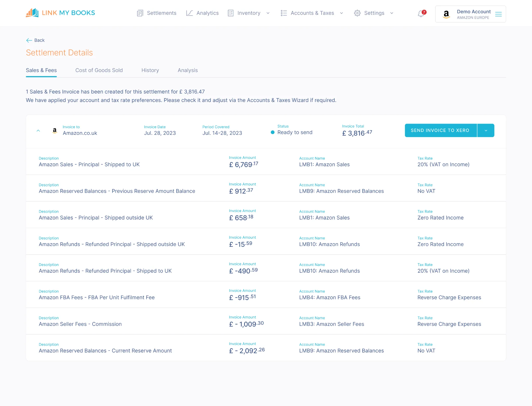Image resolution: width=532 pixels, height=406 pixels.
Task: Click the Analytics chart icon
Action: 190,13
